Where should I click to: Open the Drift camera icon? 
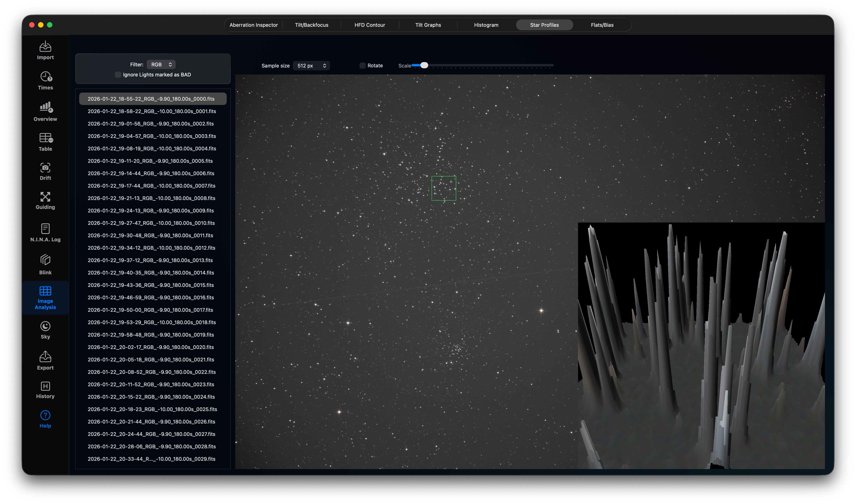tap(45, 167)
